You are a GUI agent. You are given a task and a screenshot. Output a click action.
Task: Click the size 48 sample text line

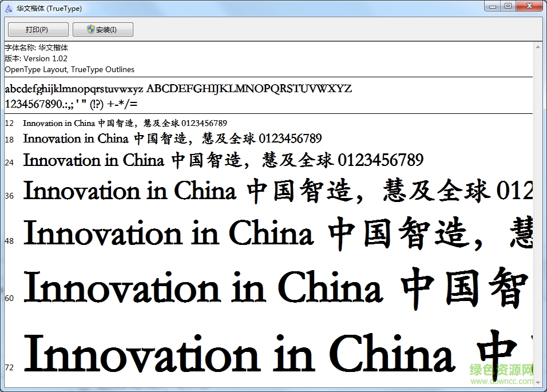[278, 233]
